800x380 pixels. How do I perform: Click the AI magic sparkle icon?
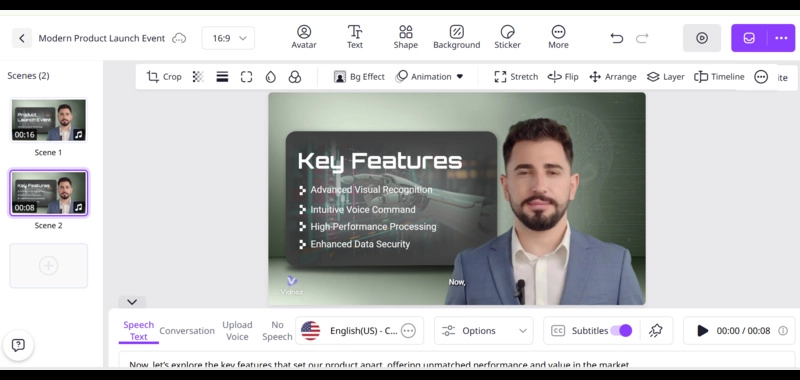656,331
